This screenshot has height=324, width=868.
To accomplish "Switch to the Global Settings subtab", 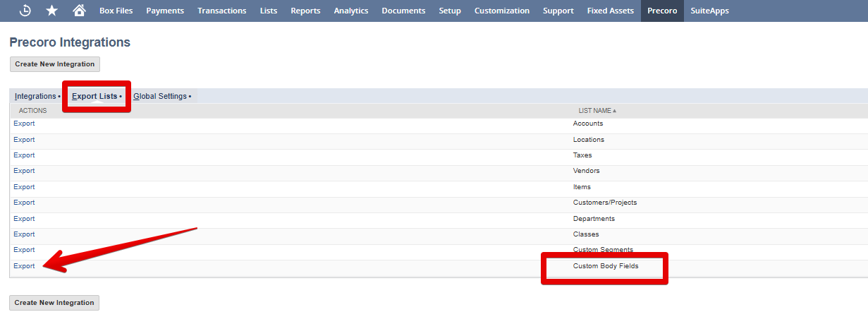I will click(x=161, y=96).
